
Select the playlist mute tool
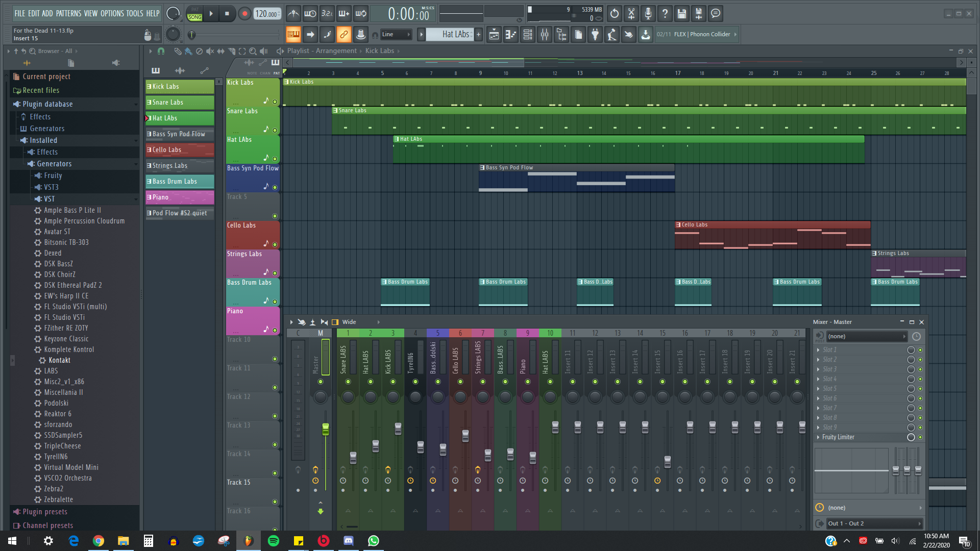point(210,51)
